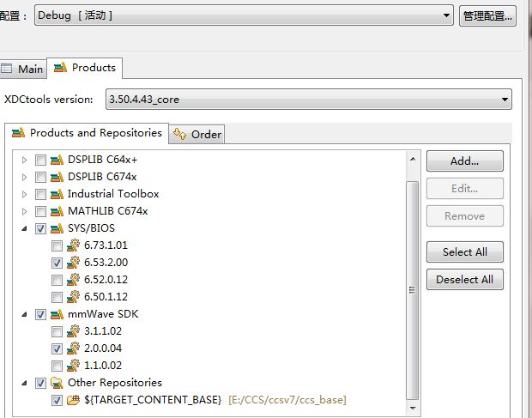Image resolution: width=532 pixels, height=418 pixels.
Task: Check the DSPLIB C674x checkbox
Action: (x=40, y=177)
